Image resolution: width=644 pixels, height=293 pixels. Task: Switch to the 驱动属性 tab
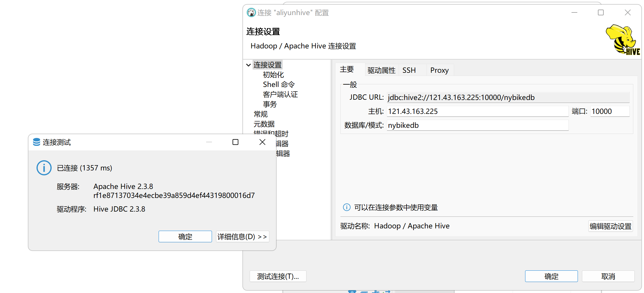click(381, 70)
